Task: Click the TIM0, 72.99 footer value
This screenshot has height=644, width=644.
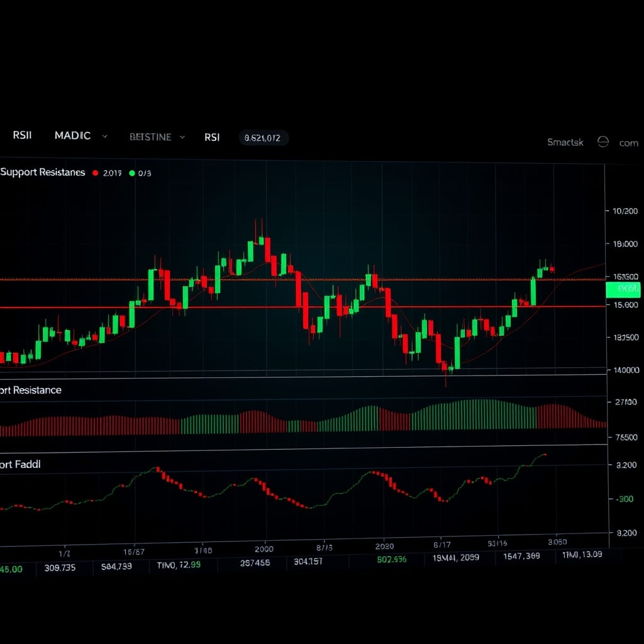Action: pos(179,565)
